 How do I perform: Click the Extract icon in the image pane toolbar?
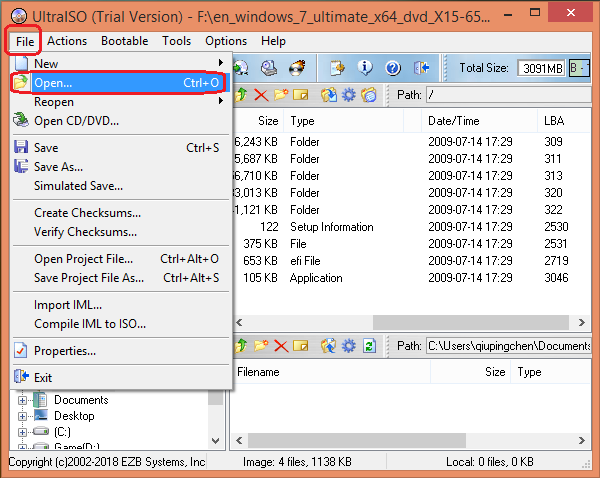[329, 95]
